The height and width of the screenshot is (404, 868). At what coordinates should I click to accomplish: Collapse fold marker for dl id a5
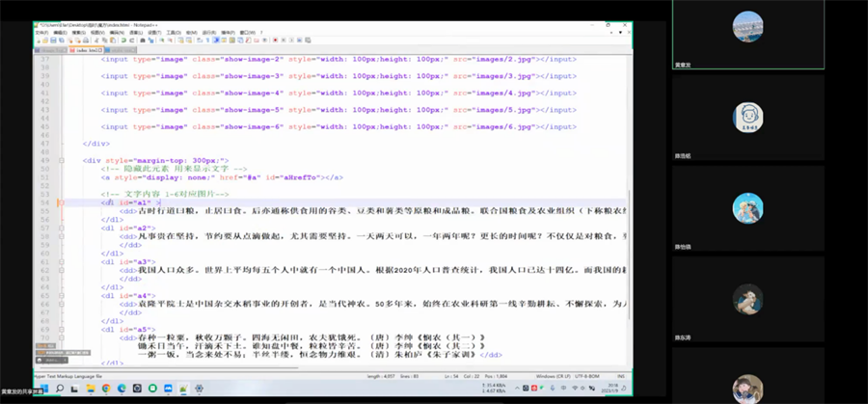coord(60,330)
